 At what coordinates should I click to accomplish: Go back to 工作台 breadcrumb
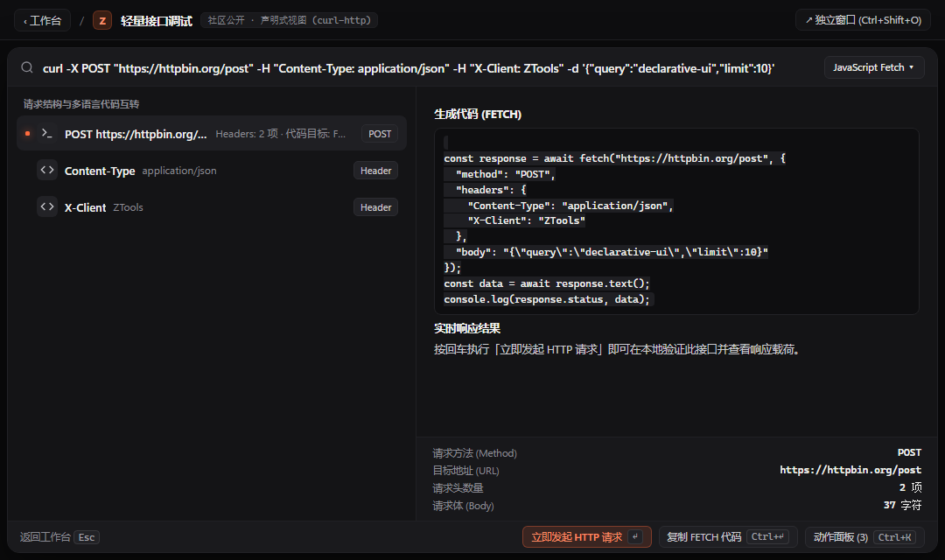(x=42, y=20)
